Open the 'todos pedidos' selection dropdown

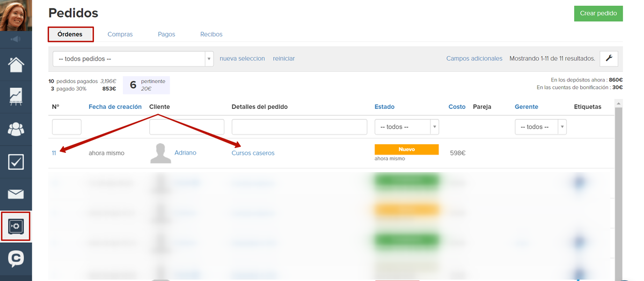[x=133, y=58]
